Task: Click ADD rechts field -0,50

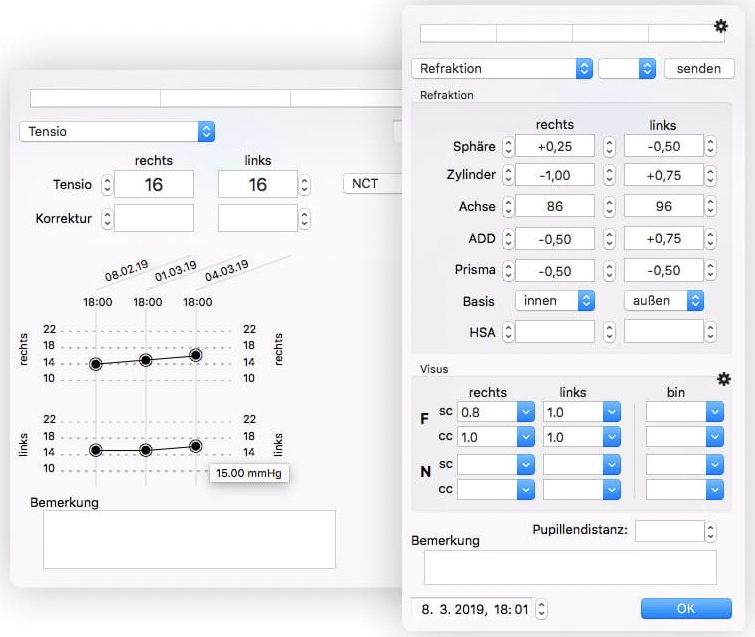Action: 555,239
